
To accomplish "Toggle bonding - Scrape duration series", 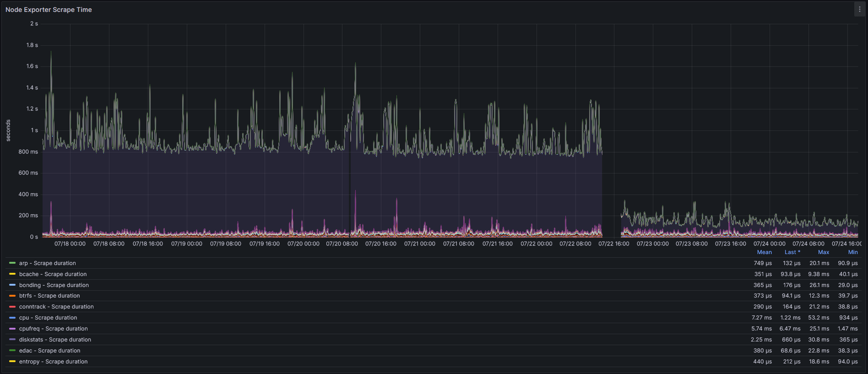I will click(x=54, y=285).
